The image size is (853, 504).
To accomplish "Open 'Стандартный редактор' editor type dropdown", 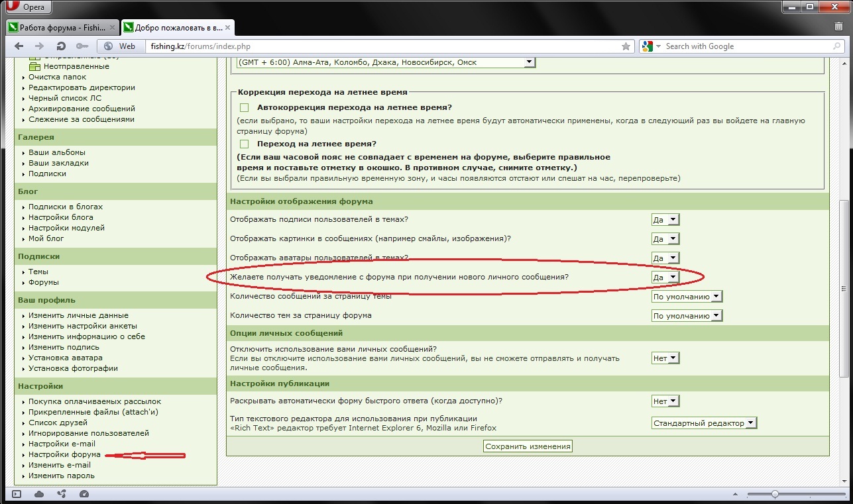I will (704, 423).
